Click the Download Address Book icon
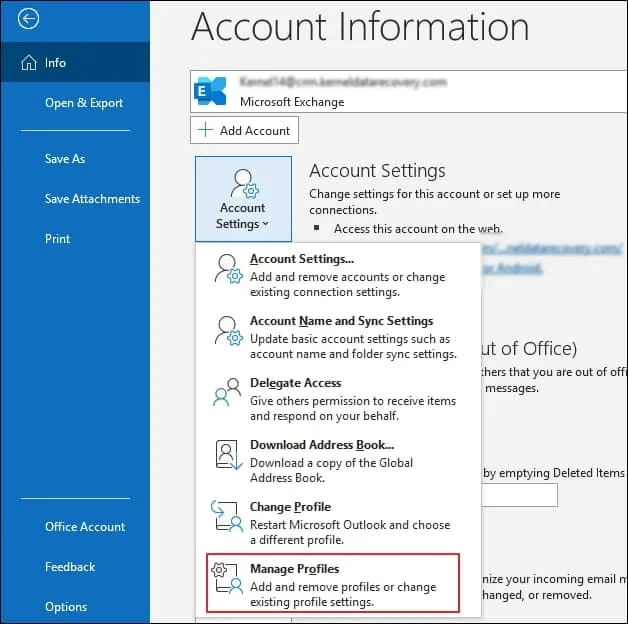Screen dimensions: 628x624 [229, 455]
